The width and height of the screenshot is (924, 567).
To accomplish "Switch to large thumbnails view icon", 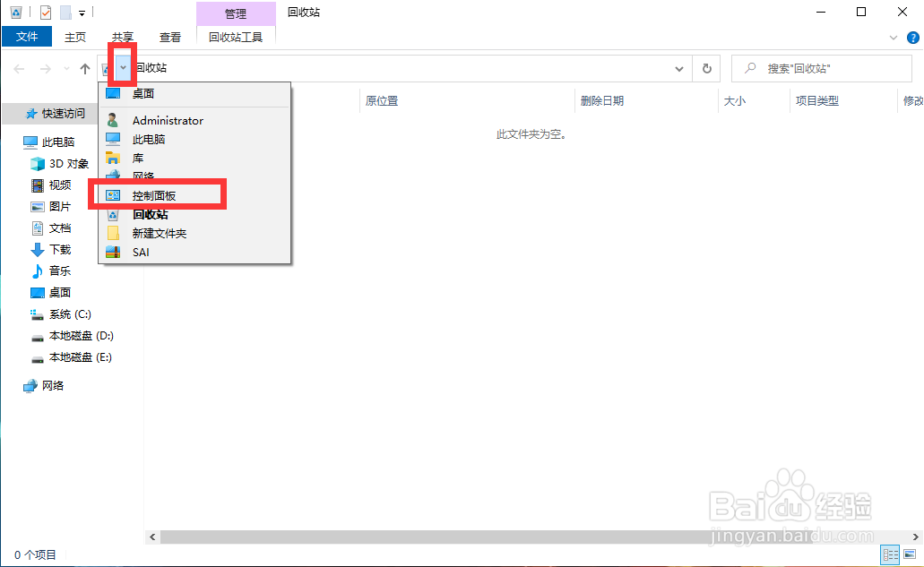I will click(910, 554).
